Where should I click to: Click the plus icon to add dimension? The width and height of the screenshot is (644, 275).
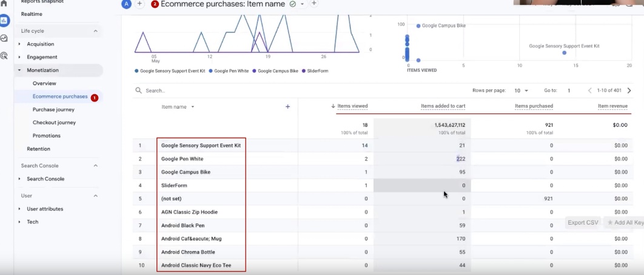click(x=287, y=106)
